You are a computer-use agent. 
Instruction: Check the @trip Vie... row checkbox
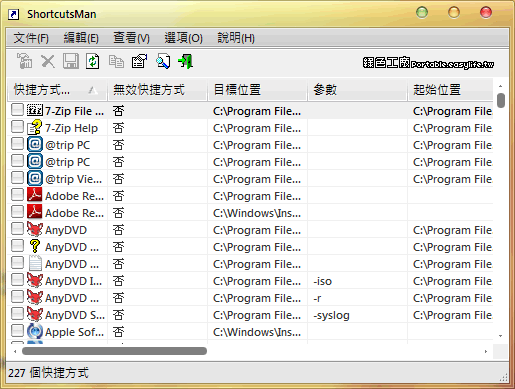(17, 178)
